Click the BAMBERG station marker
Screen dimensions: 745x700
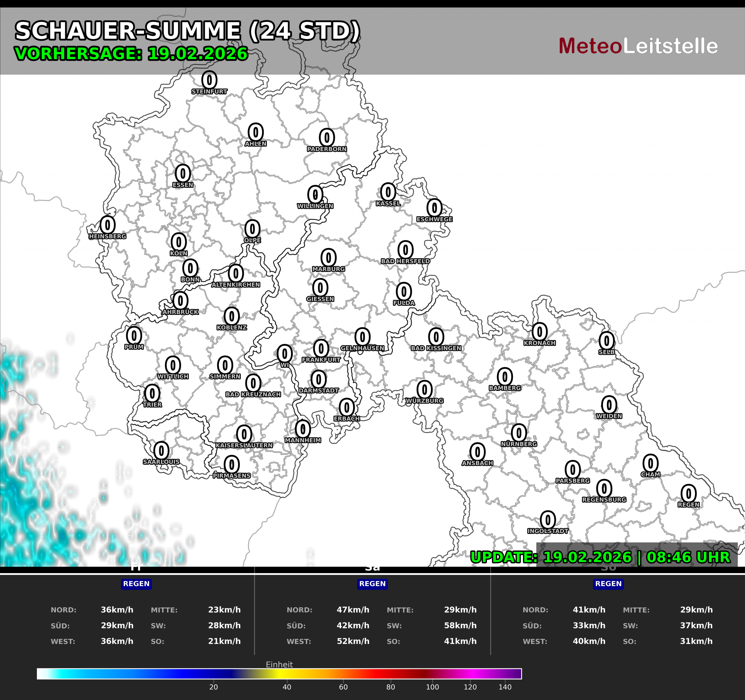505,376
